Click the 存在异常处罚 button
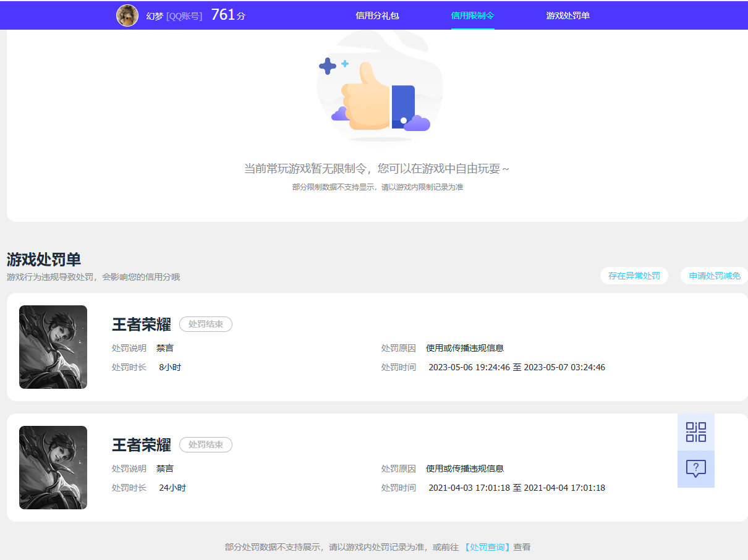 634,276
